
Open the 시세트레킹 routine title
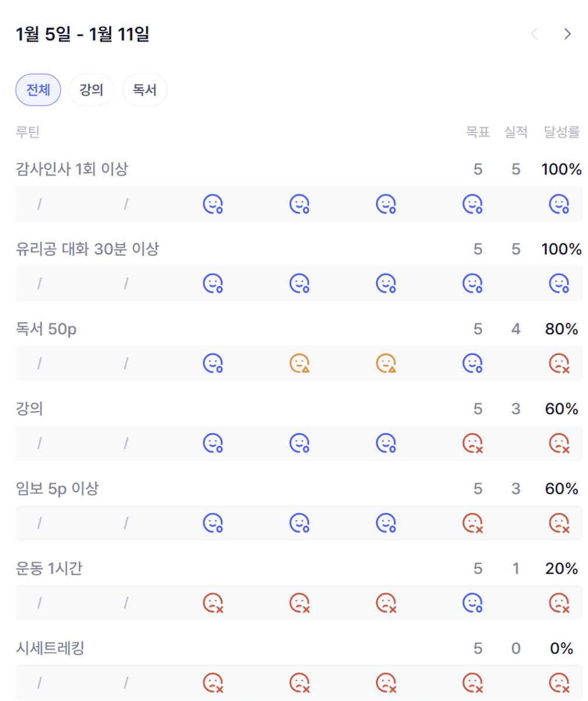(x=50, y=648)
